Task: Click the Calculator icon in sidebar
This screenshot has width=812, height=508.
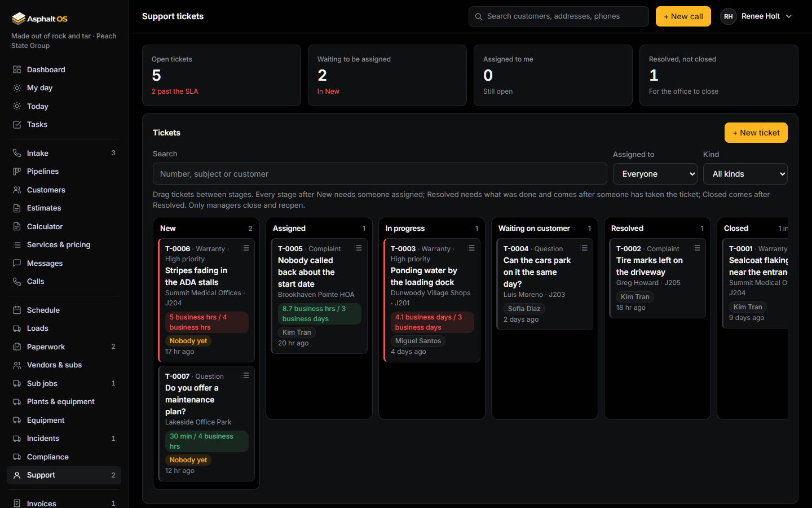Action: pos(17,226)
